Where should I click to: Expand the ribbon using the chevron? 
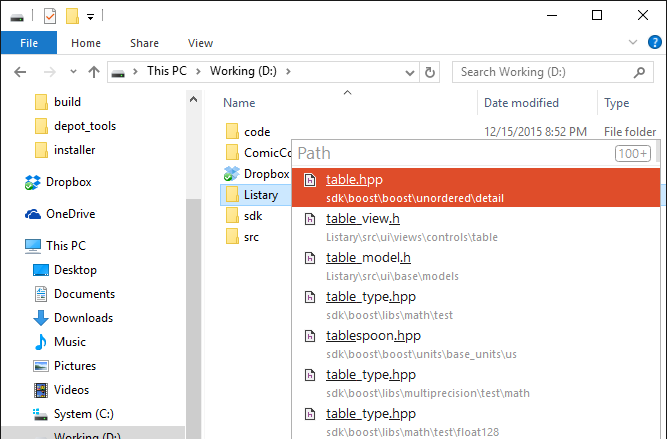point(632,43)
